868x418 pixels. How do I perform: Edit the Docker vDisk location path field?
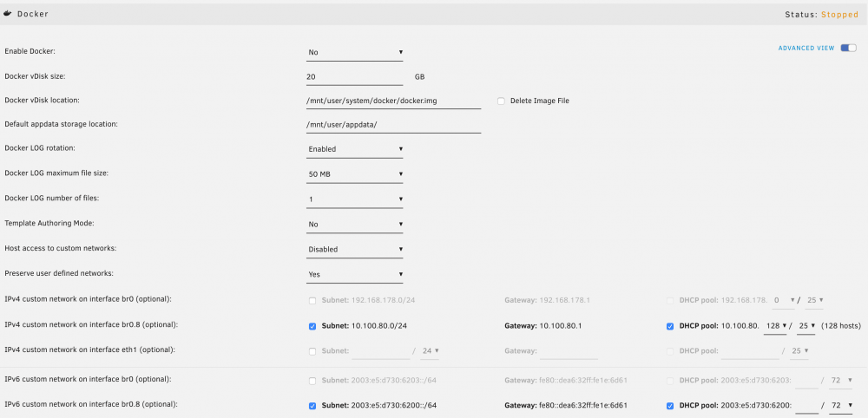(393, 101)
